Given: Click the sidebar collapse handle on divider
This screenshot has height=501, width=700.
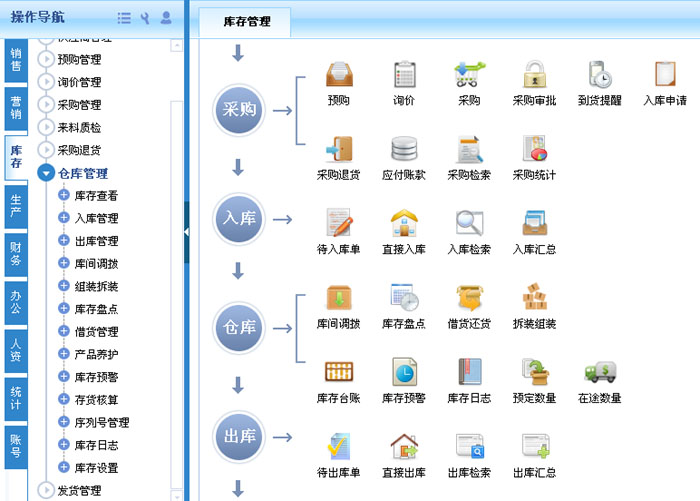Looking at the screenshot, I should [x=187, y=232].
